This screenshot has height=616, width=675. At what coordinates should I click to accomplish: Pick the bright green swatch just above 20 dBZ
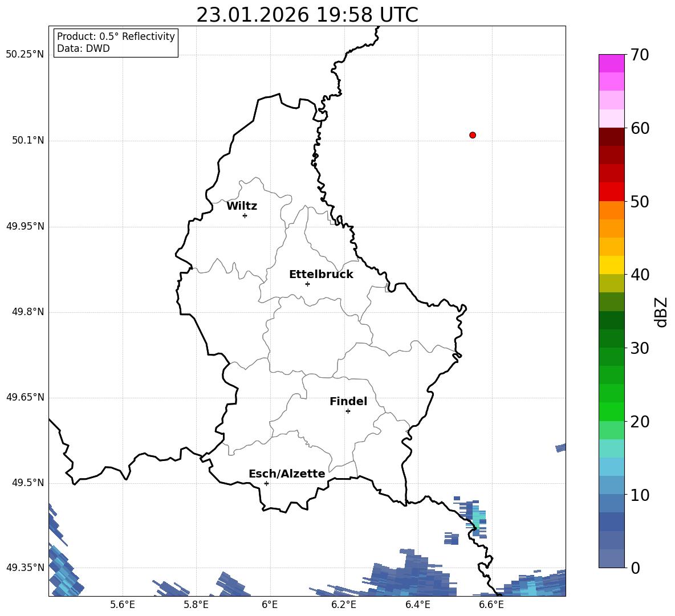[x=611, y=411]
